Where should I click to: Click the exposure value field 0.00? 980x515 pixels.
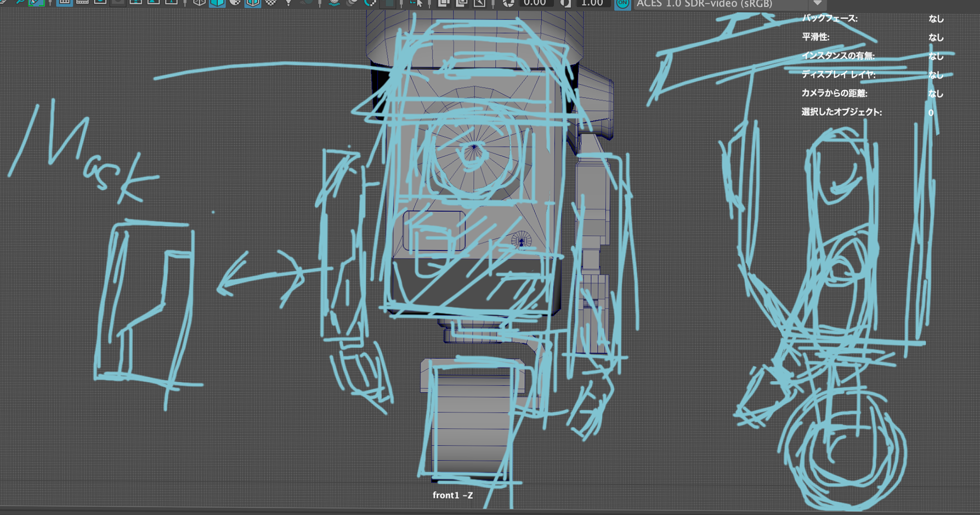tap(536, 3)
